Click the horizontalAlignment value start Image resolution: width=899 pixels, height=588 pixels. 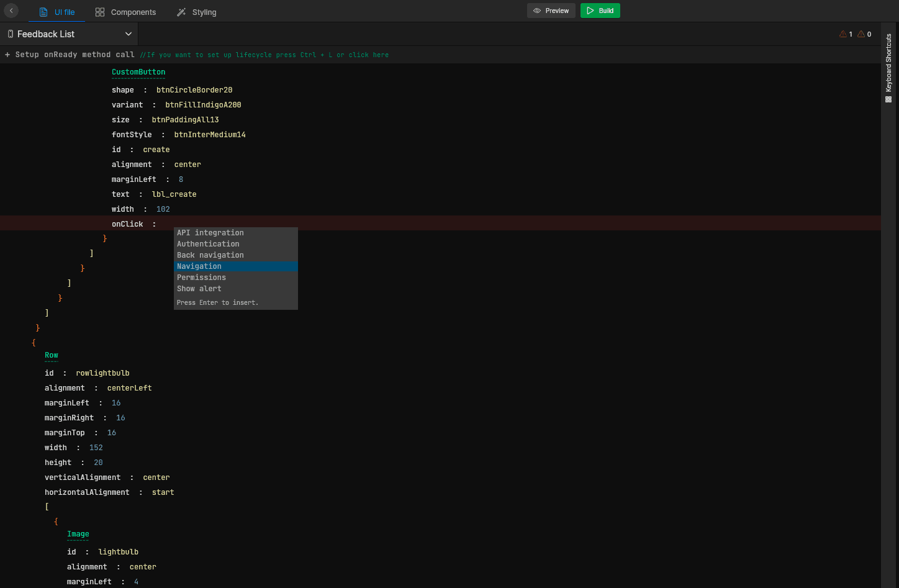[x=163, y=492]
